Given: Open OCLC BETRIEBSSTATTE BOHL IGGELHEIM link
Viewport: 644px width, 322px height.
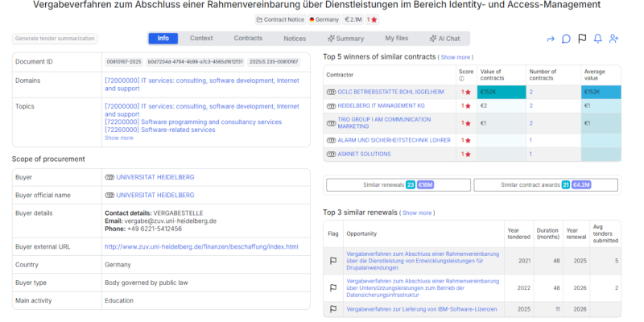Looking at the screenshot, I should pyautogui.click(x=390, y=92).
